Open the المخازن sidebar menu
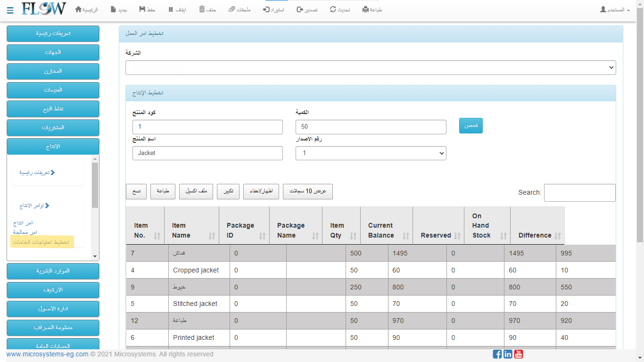The width and height of the screenshot is (644, 362). (53, 71)
